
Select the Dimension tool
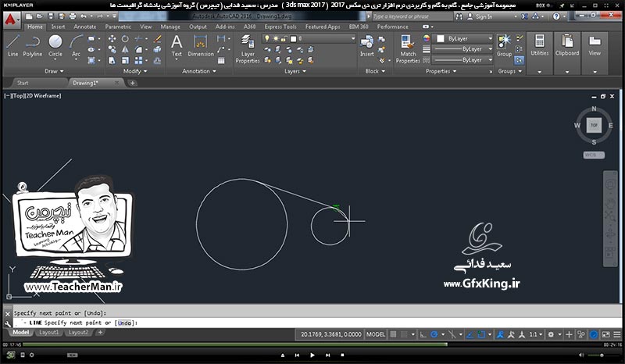pos(201,45)
